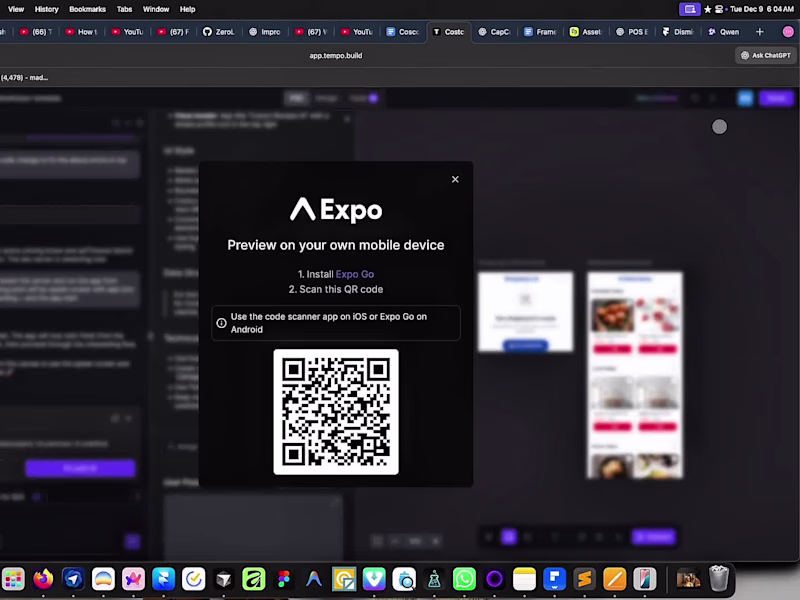Select the '2. Scan this QR code' text

tap(336, 289)
